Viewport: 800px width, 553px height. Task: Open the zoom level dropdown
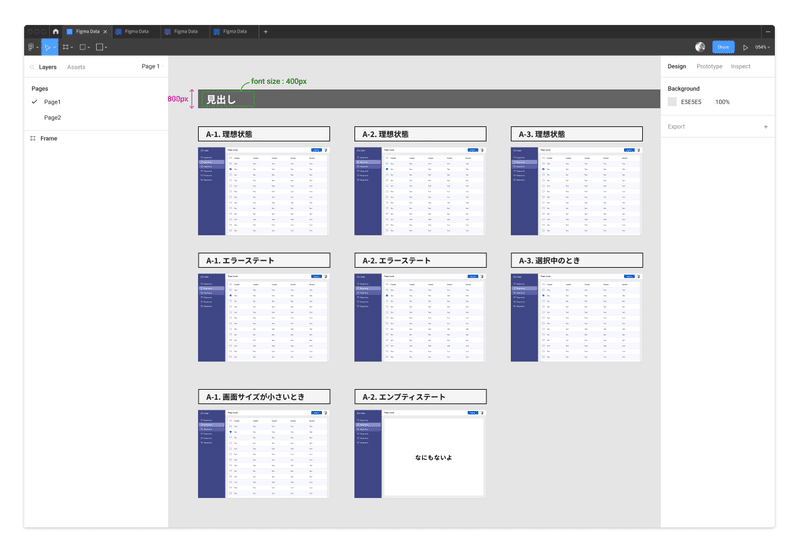click(x=762, y=47)
